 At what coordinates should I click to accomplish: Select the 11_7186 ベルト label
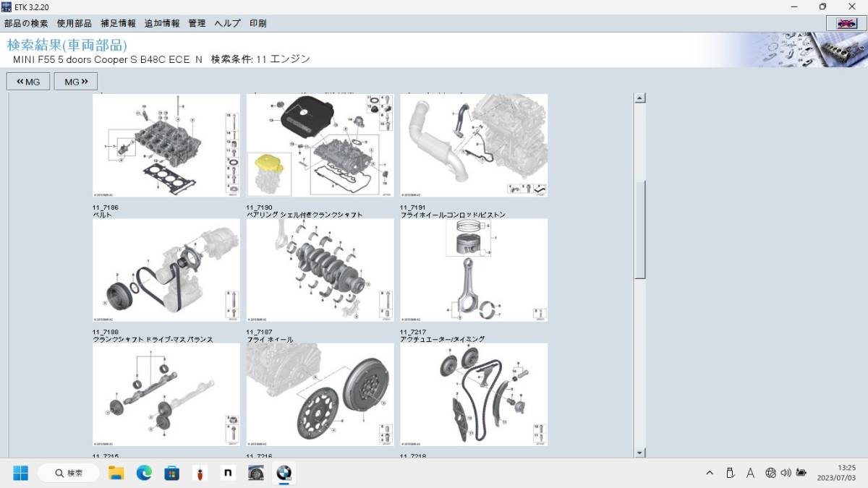click(x=106, y=211)
